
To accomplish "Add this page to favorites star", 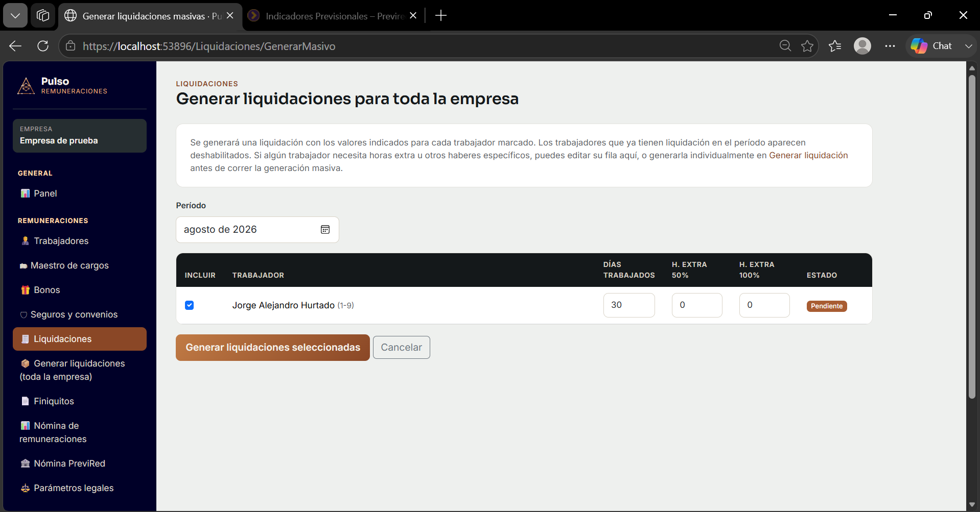I will (x=807, y=46).
